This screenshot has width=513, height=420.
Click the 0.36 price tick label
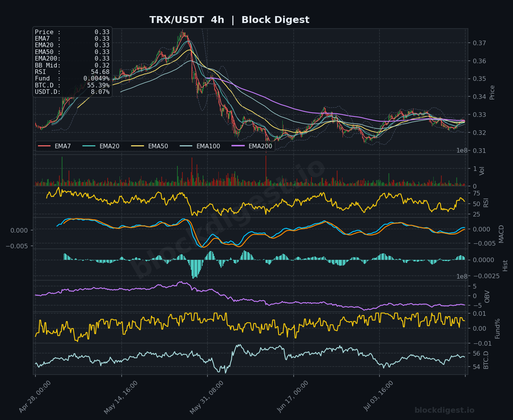pyautogui.click(x=480, y=61)
